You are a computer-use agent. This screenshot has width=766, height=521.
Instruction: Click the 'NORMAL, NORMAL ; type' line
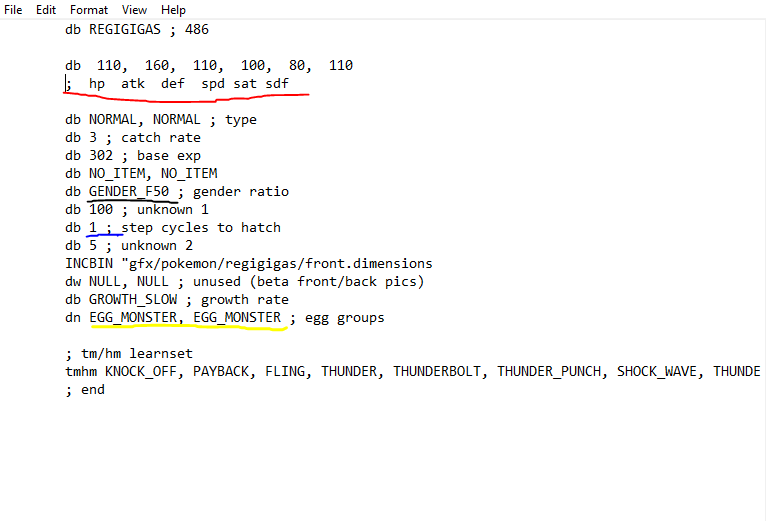coord(161,120)
